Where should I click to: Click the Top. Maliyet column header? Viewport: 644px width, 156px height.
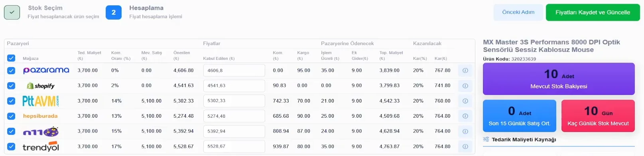(391, 55)
